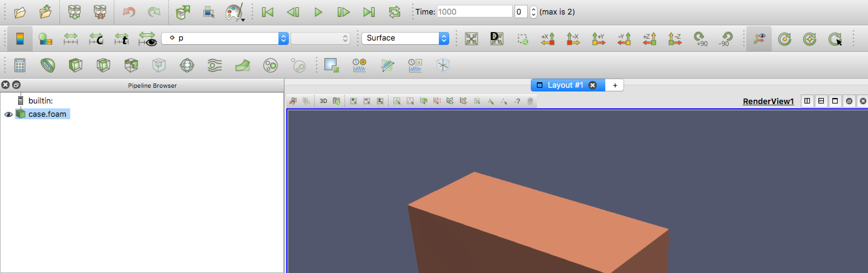Play the animation

tap(318, 12)
